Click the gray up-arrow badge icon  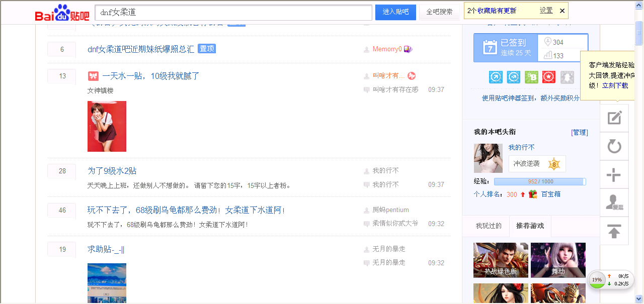coord(567,77)
